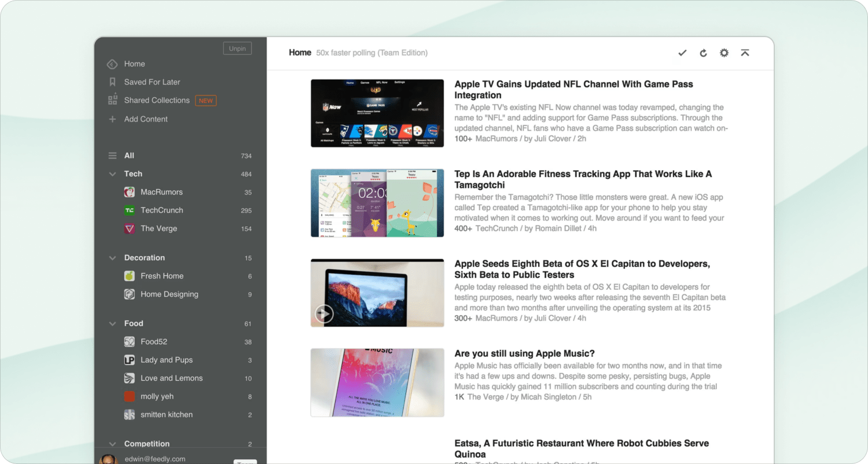This screenshot has height=464, width=868.
Task: Click the Saved For Later bookmark icon
Action: 112,82
